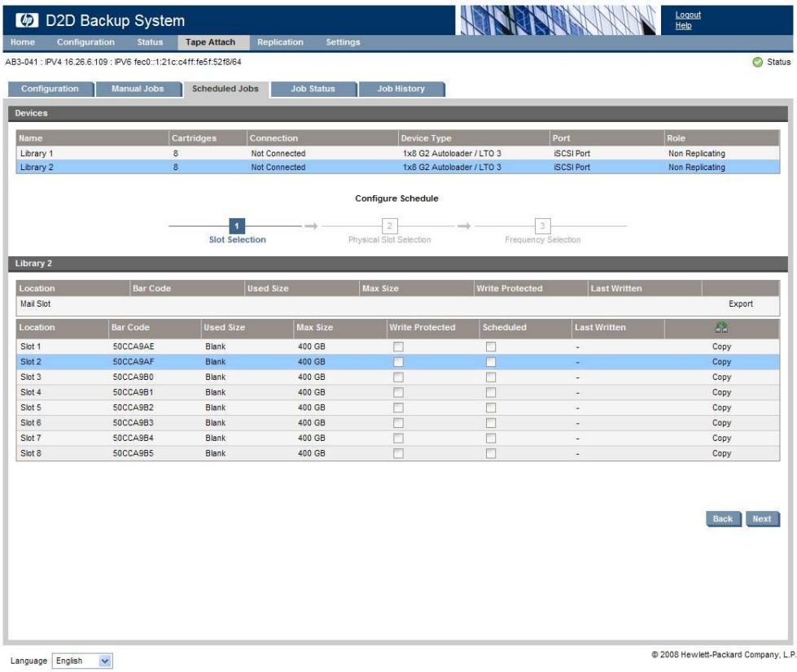This screenshot has height=672, width=797.
Task: Click the Logout link
Action: click(688, 15)
